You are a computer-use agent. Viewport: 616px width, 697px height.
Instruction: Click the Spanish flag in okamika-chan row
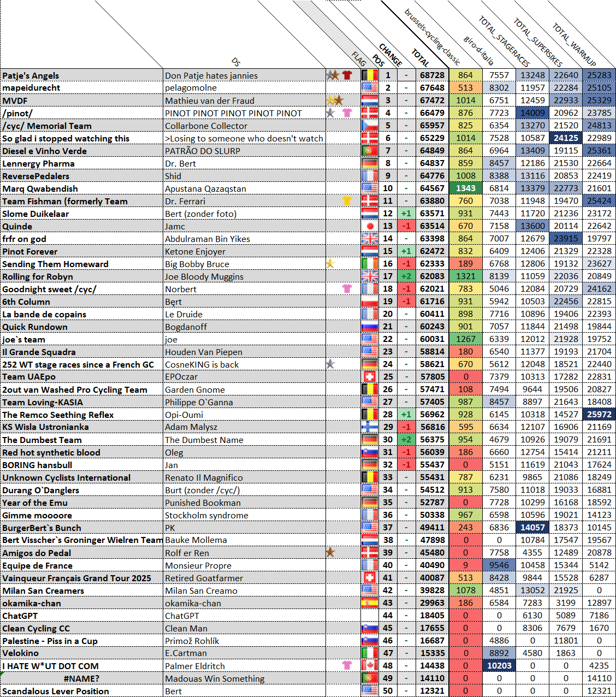370,603
